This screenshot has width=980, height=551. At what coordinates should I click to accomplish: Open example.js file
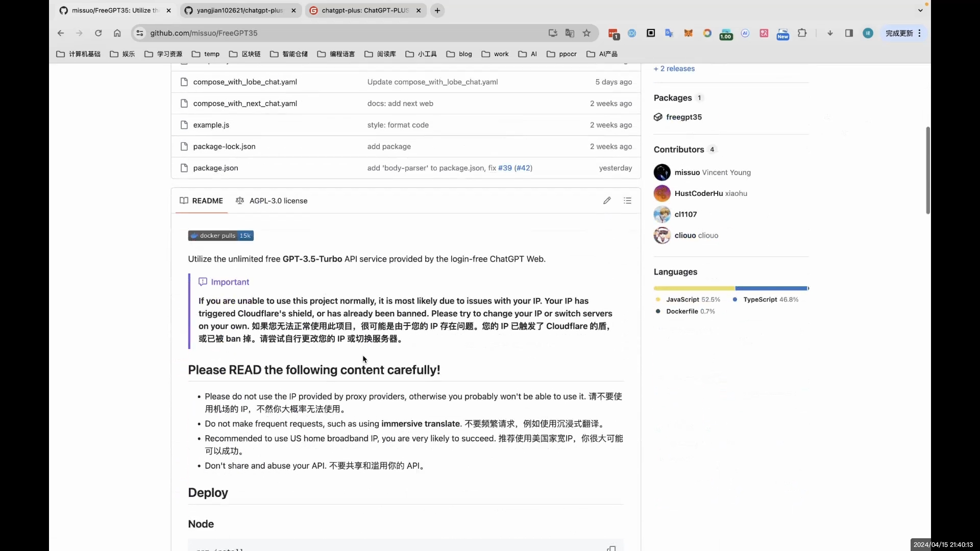pos(211,124)
